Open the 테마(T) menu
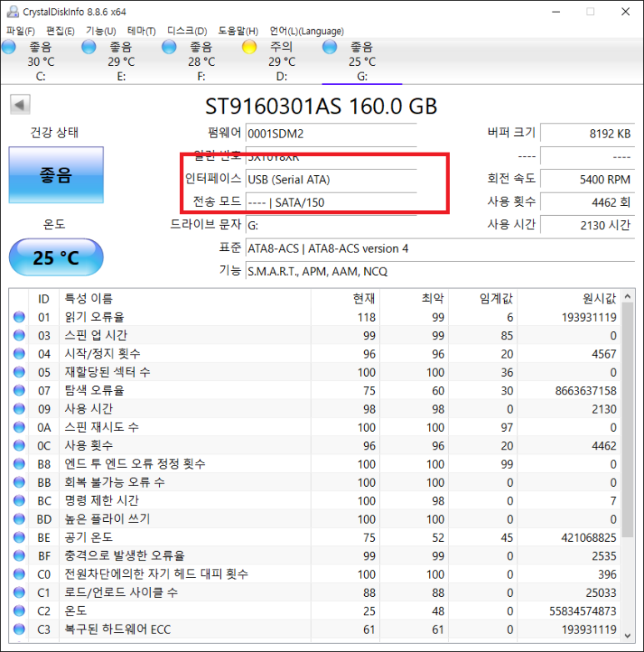The image size is (644, 652). (142, 31)
